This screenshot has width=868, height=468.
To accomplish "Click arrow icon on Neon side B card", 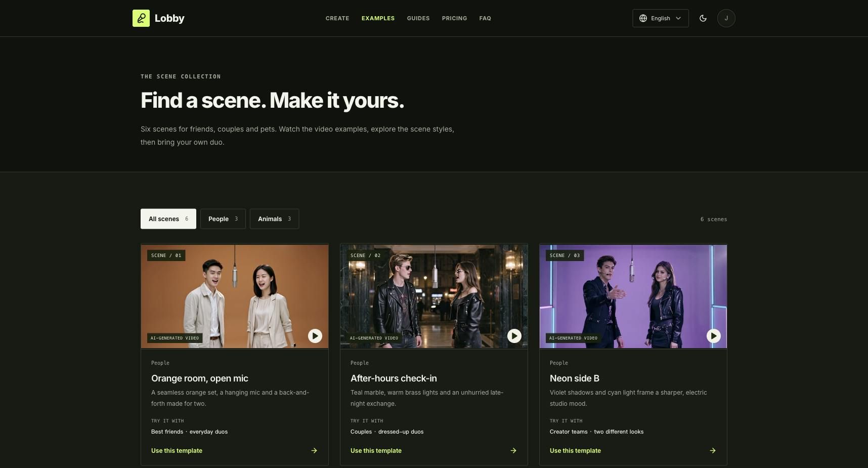I will (x=713, y=451).
